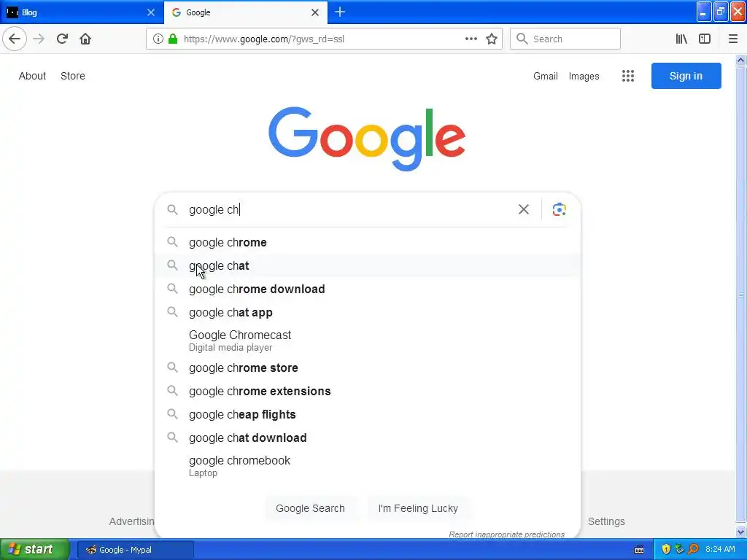Open the Library icon in toolbar

(x=681, y=39)
